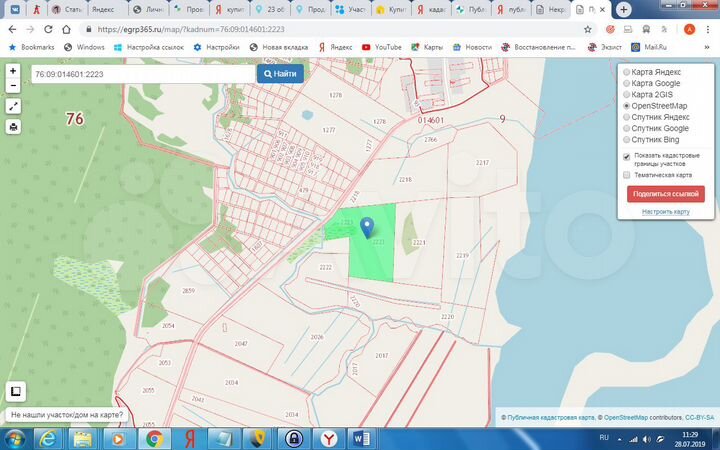The width and height of the screenshot is (720, 450).
Task: Choose the Карта 2GIS radio option
Action: click(627, 94)
